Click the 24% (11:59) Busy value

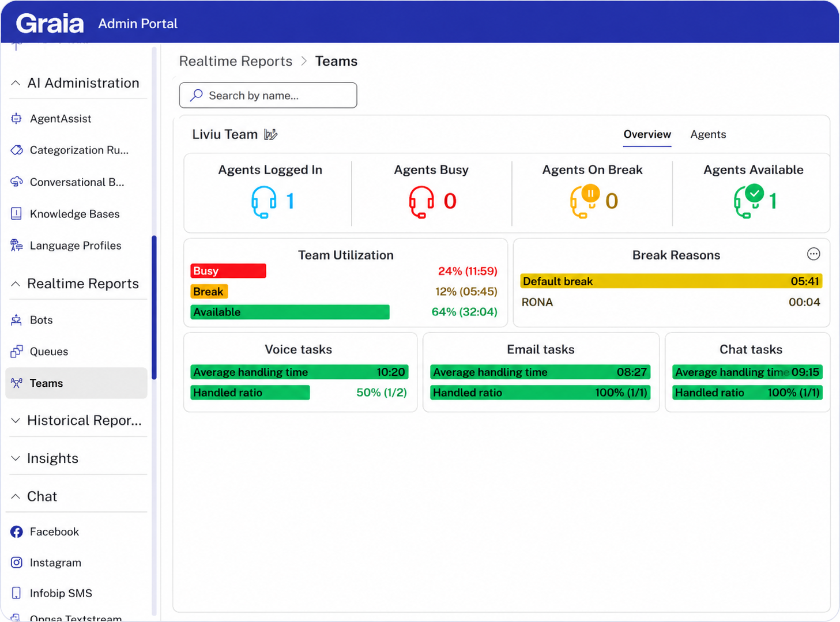[x=468, y=271]
